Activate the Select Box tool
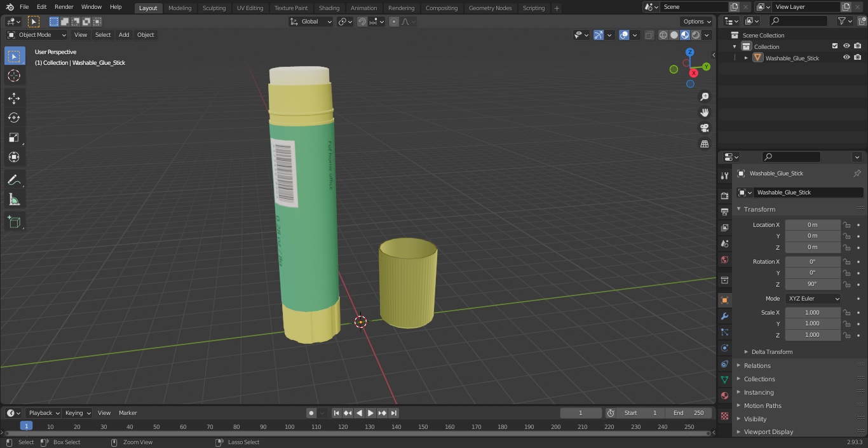 (x=14, y=56)
